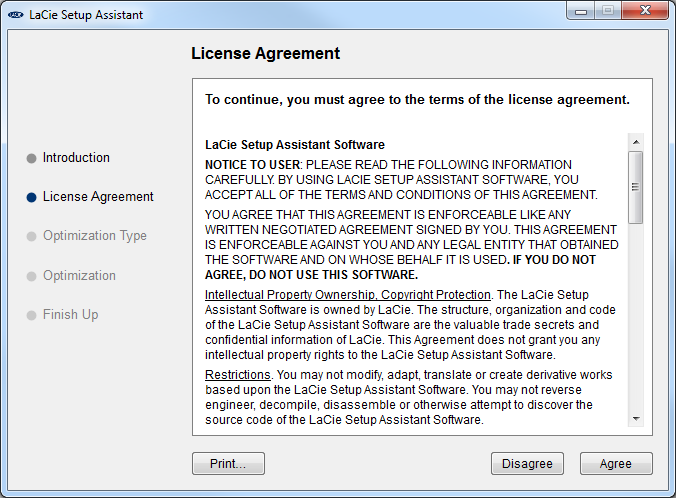Select the Optimization Type step
Viewport: 676px width, 498px height.
pyautogui.click(x=95, y=236)
